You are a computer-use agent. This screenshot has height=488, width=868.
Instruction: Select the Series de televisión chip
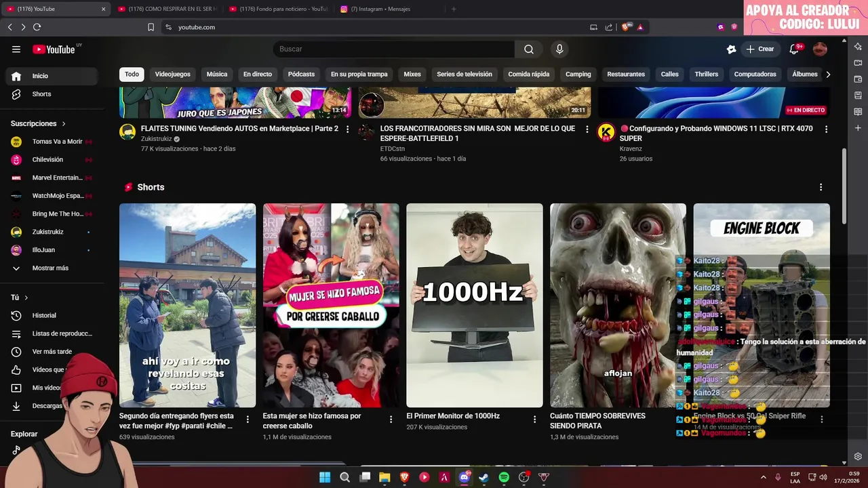click(465, 74)
